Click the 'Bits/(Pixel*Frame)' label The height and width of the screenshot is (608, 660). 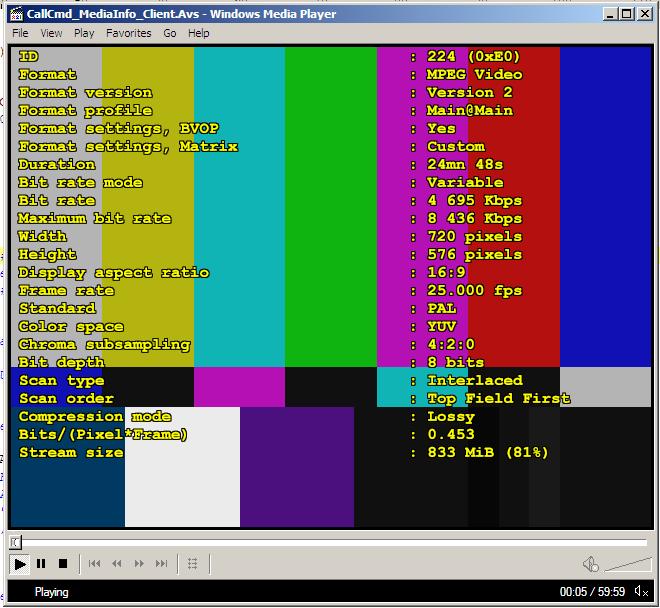coord(103,434)
